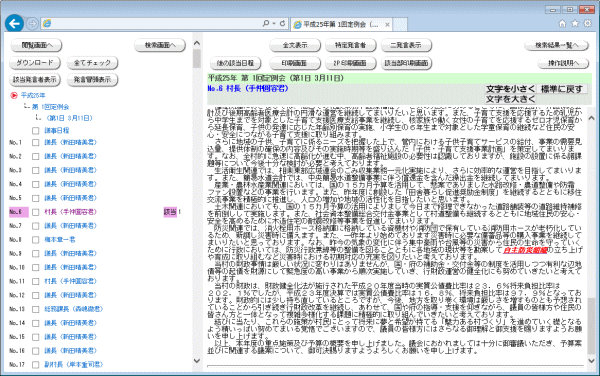Viewport: 600px width, 376px height.
Task: Open No.6 村長 speech link
Action: [70, 212]
